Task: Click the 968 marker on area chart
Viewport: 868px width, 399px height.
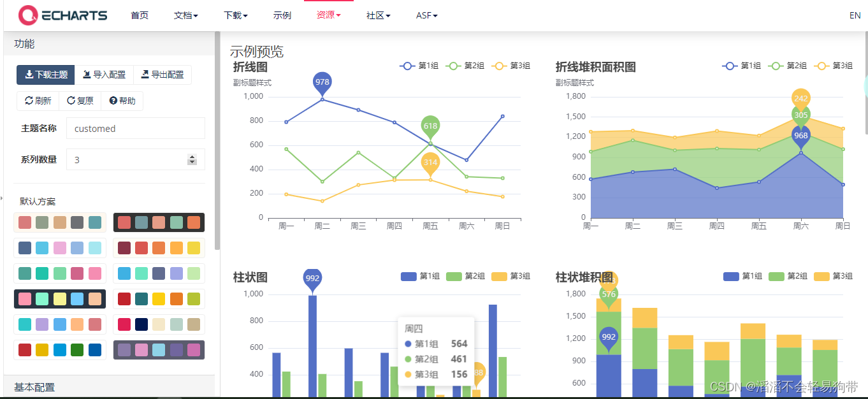Action: click(x=801, y=136)
